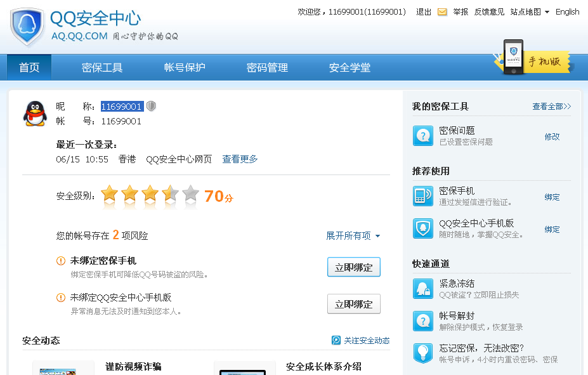Image resolution: width=588 pixels, height=375 pixels.
Task: Open the 手机版 phone banner
Action: [533, 58]
